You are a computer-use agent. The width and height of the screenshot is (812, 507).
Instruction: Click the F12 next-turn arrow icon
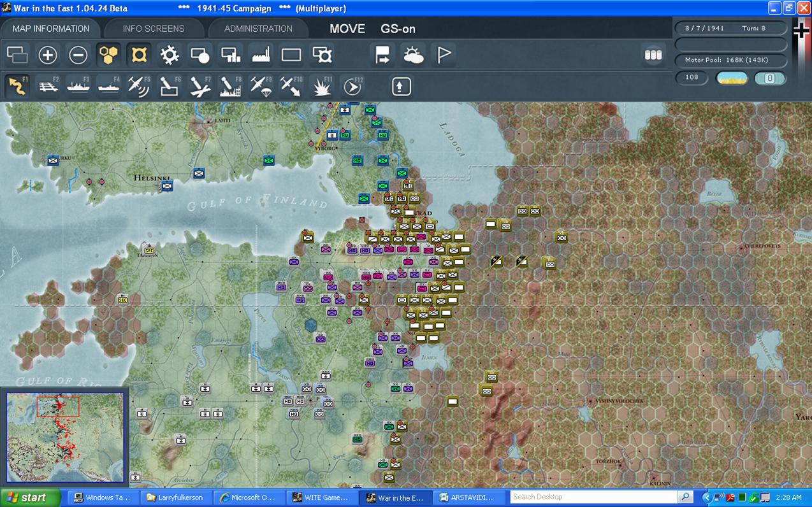tap(352, 86)
